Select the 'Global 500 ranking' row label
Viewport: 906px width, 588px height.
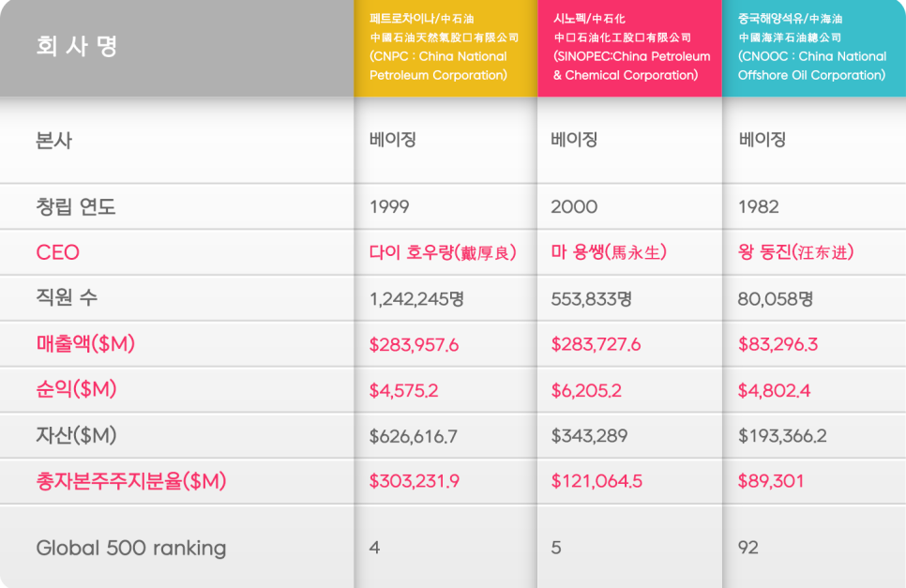coord(131,549)
